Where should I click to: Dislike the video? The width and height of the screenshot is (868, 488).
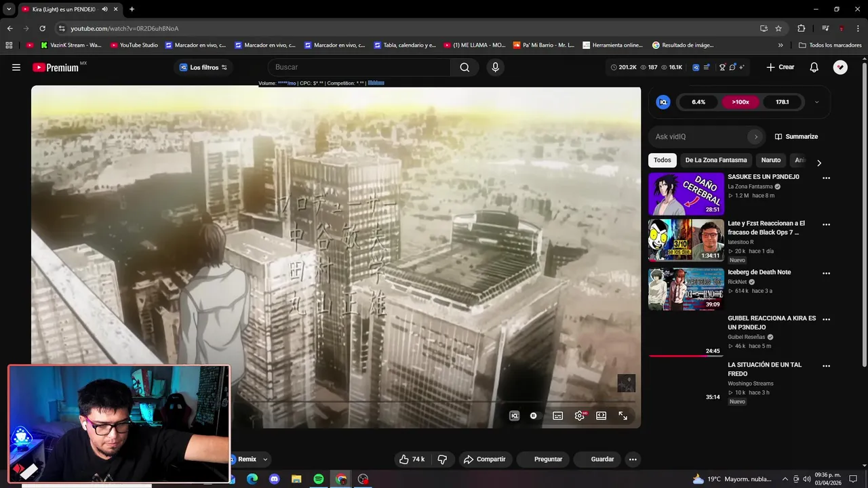coord(442,460)
